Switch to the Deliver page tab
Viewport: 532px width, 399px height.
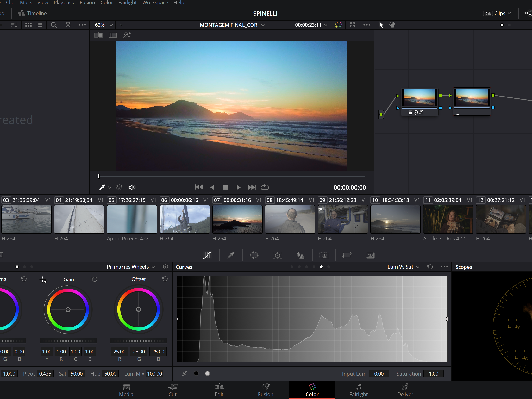coord(405,390)
